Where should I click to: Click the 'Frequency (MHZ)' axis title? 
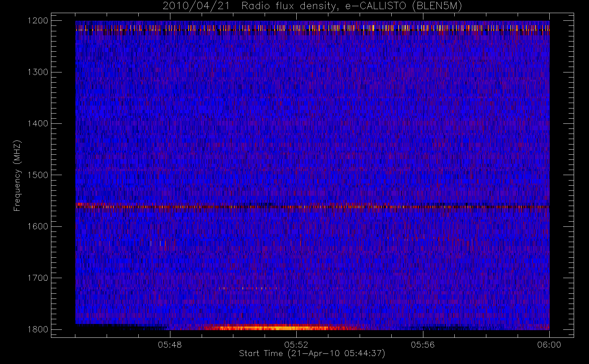point(17,175)
